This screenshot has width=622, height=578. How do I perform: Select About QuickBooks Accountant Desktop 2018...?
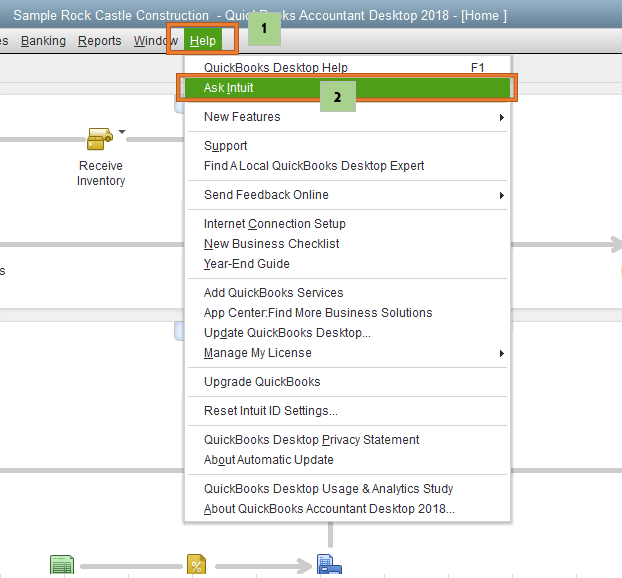coord(347,509)
